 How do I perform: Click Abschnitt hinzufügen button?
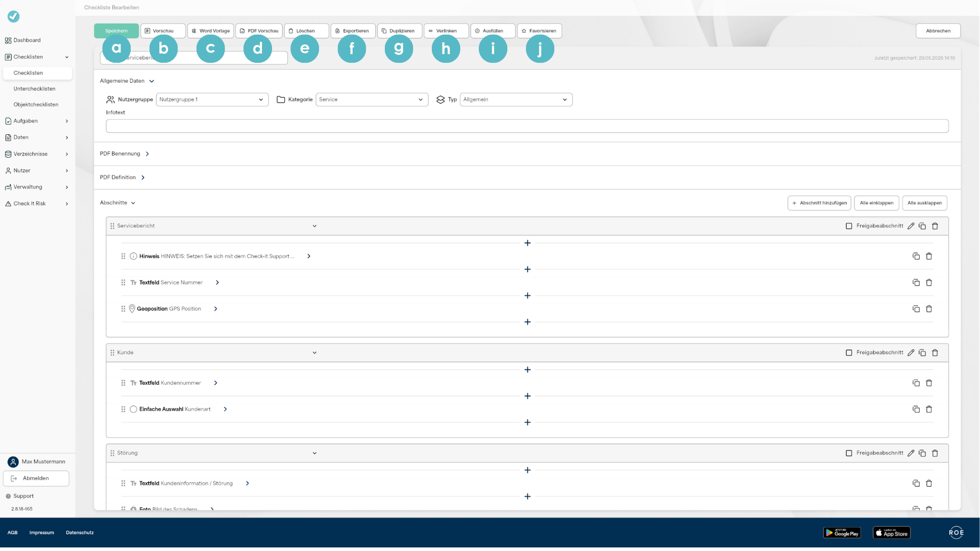pos(819,203)
